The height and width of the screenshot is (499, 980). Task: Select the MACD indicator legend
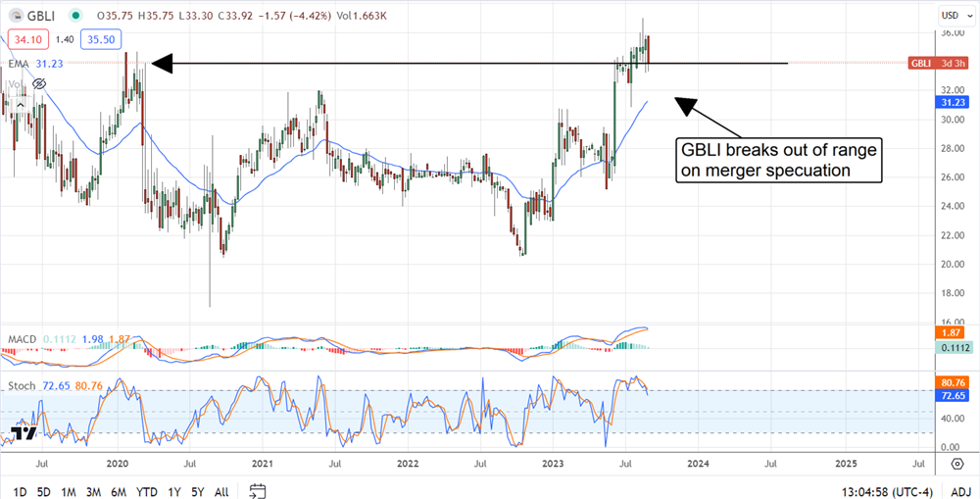point(22,338)
